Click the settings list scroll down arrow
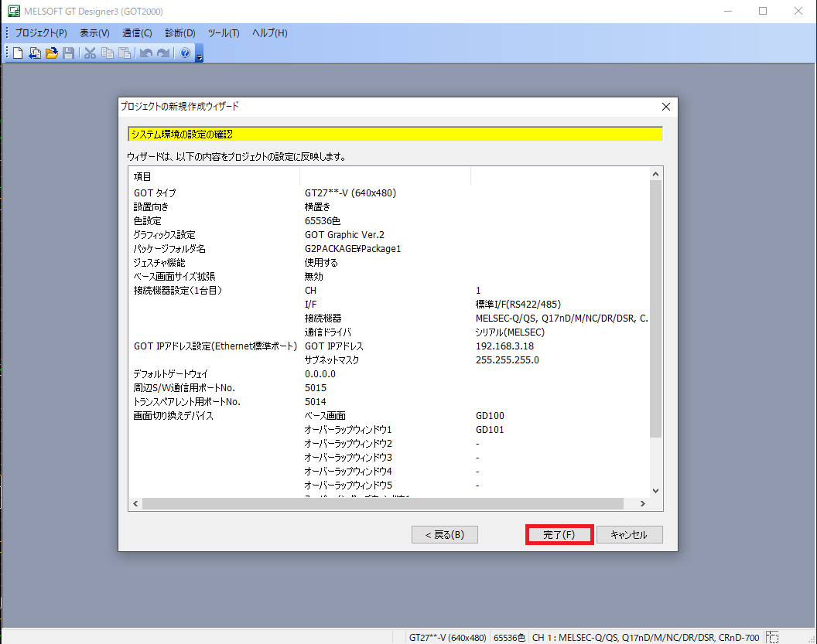Image resolution: width=817 pixels, height=644 pixels. (x=655, y=490)
